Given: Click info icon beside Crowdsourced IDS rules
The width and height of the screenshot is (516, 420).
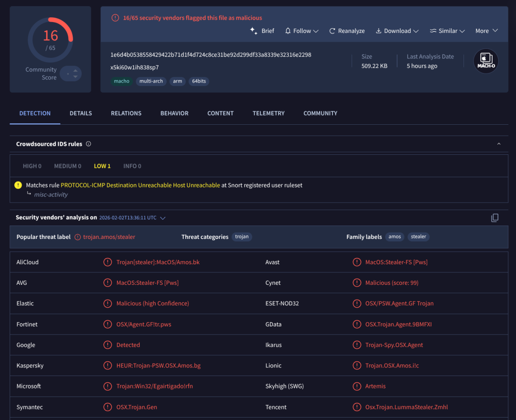Looking at the screenshot, I should click(88, 144).
